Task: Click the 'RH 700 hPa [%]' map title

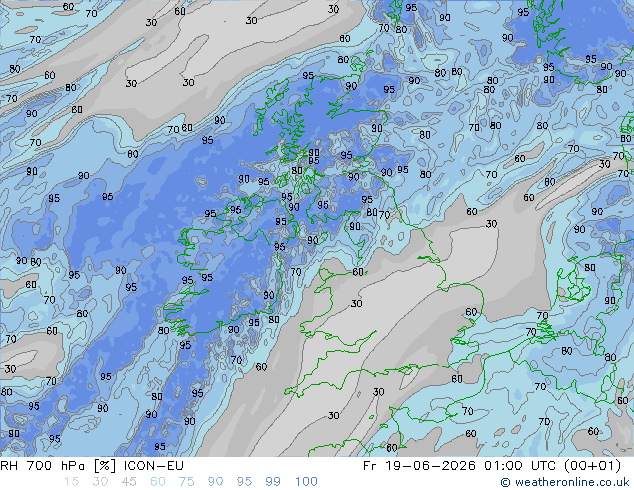Action: (x=58, y=466)
